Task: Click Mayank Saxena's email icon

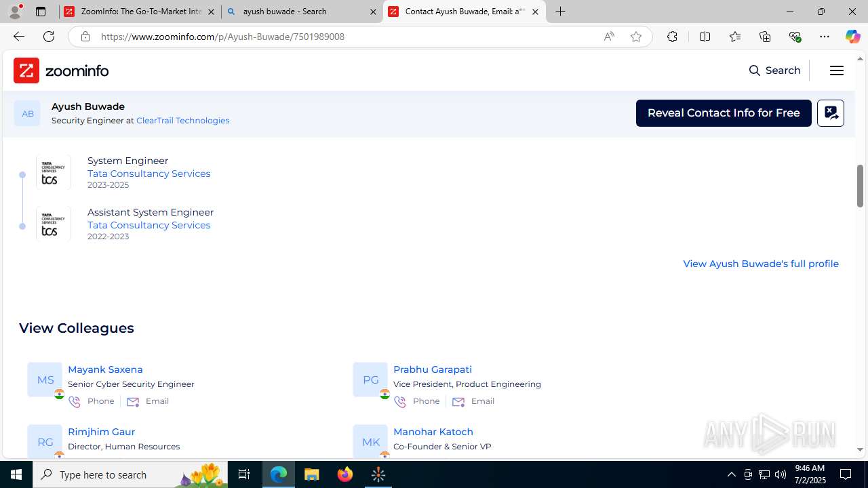Action: (133, 402)
